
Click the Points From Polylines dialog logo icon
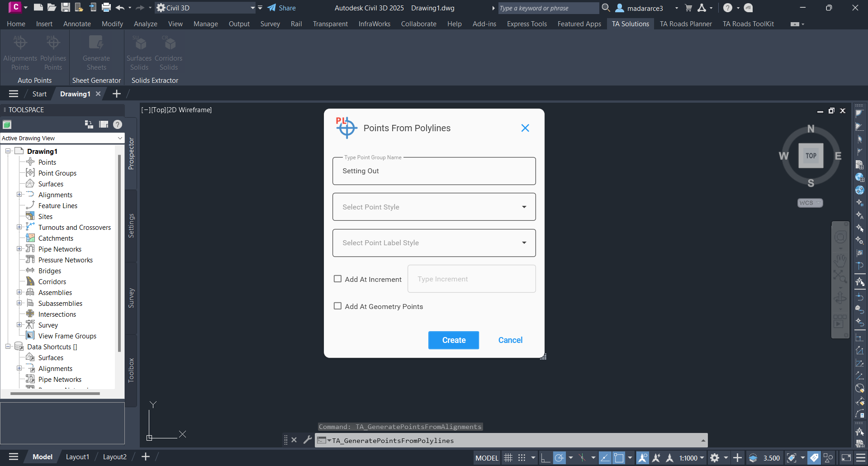point(346,128)
